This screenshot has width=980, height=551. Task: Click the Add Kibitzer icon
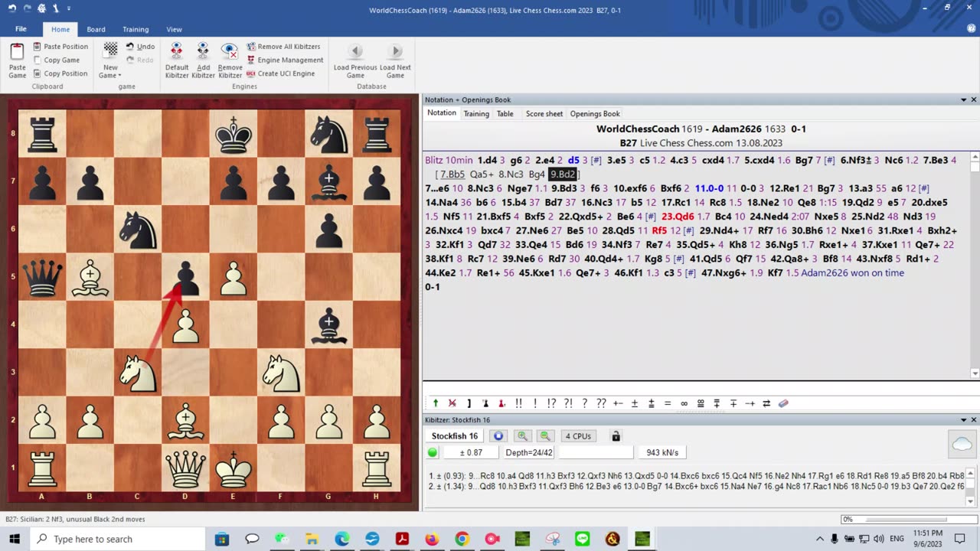(203, 60)
